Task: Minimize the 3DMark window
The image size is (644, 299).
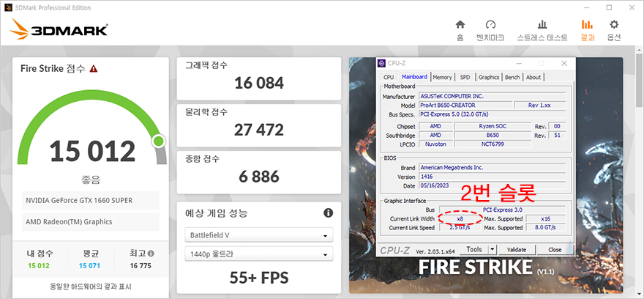Action: pos(588,7)
